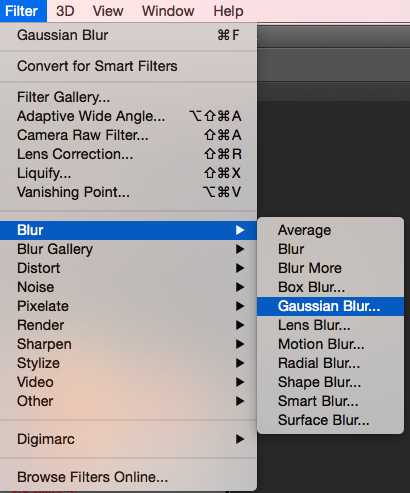
Task: Expand the Noise filter submenu
Action: tap(128, 287)
